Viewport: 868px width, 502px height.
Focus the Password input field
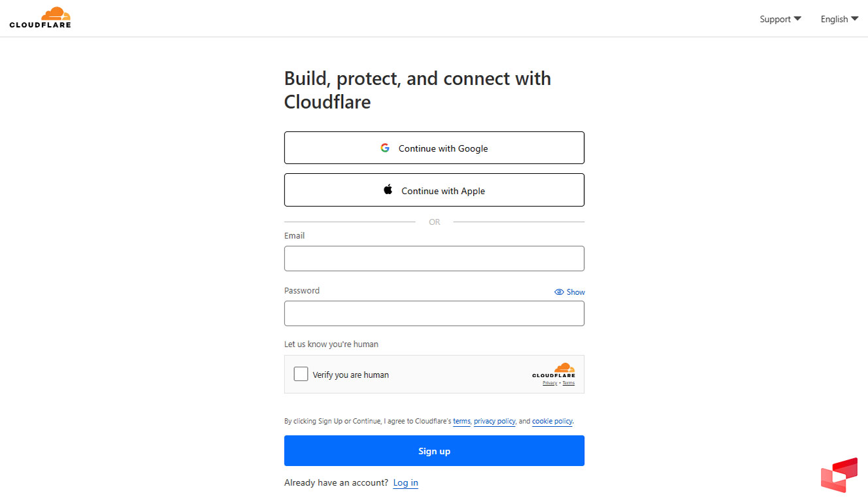point(434,313)
